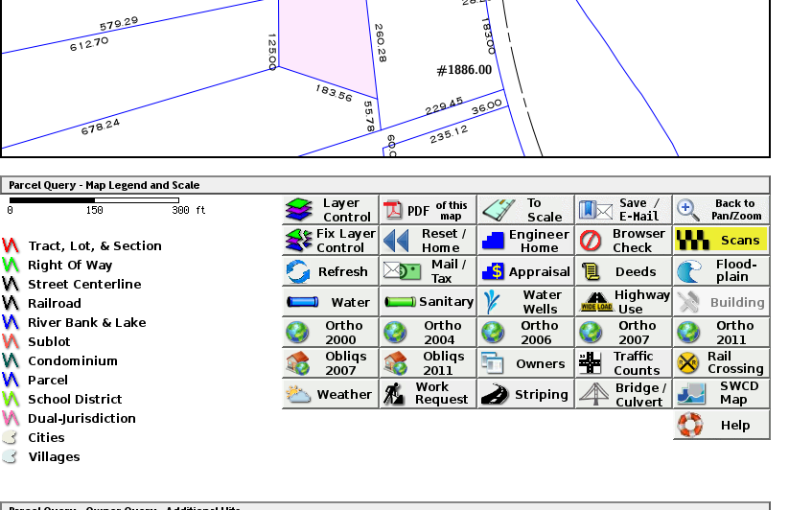Open Mail / Tax information
Viewport: 812px width, 510px height.
click(x=428, y=271)
